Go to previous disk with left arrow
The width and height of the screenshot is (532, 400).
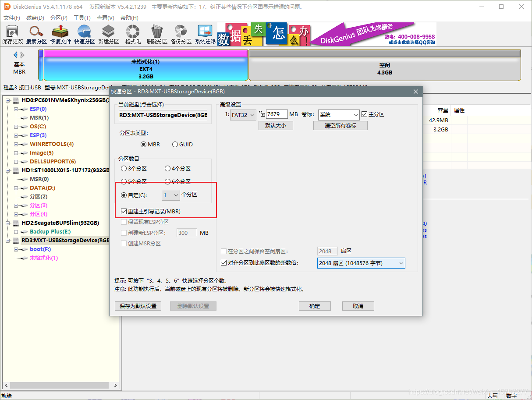[16, 55]
